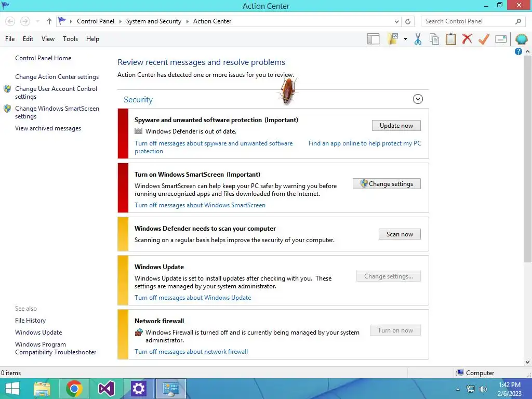Click the Security section heading
Viewport: 532px width, 399px height.
138,99
